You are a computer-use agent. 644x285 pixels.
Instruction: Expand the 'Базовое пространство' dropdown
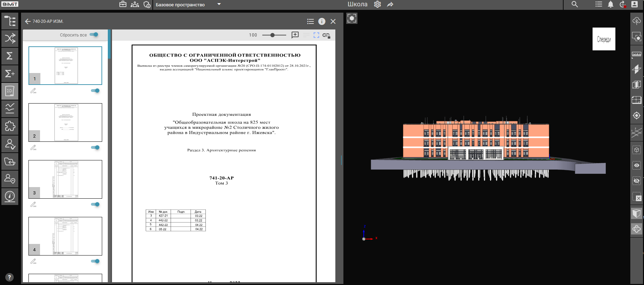(x=219, y=5)
